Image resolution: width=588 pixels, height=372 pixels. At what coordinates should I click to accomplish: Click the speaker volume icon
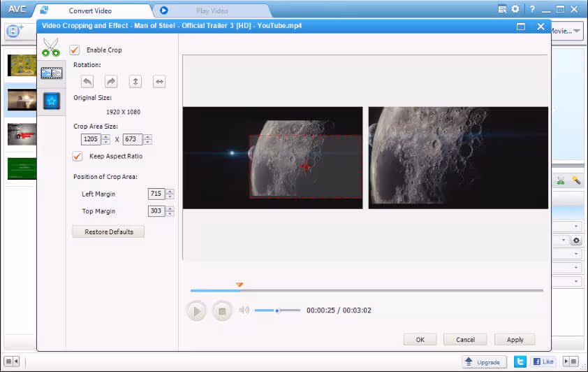(244, 310)
